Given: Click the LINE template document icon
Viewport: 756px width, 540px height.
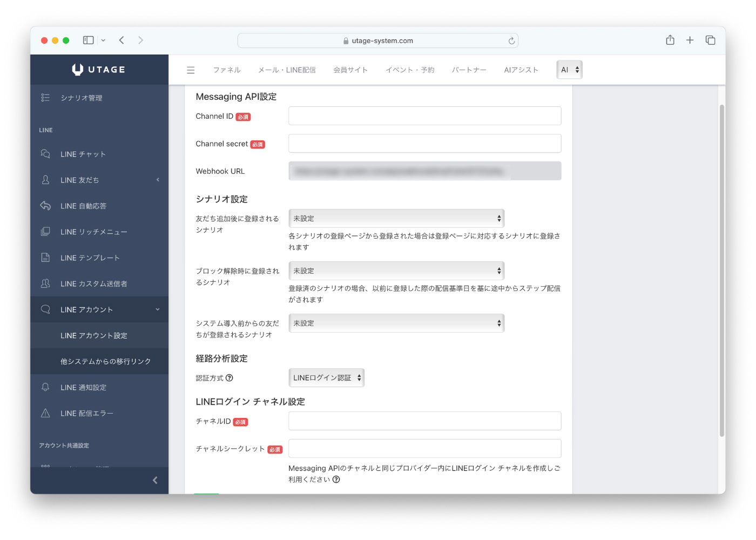Looking at the screenshot, I should tap(45, 258).
